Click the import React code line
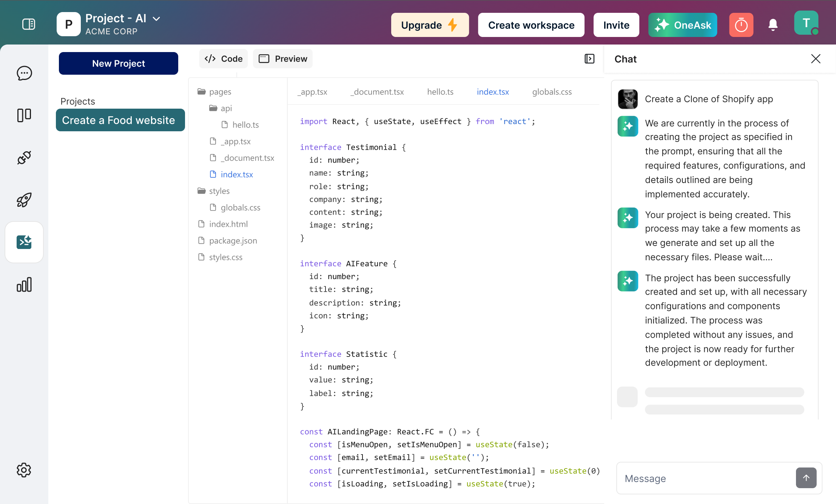Image resolution: width=836 pixels, height=504 pixels. pyautogui.click(x=417, y=121)
